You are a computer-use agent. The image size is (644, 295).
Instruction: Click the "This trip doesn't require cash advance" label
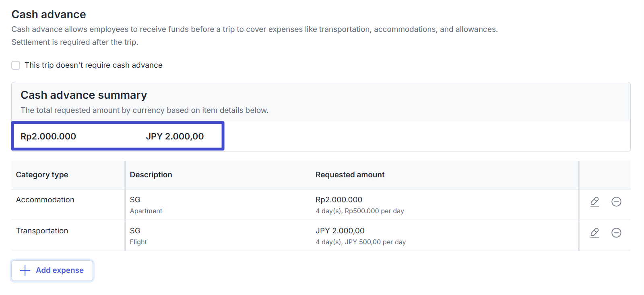tap(93, 65)
